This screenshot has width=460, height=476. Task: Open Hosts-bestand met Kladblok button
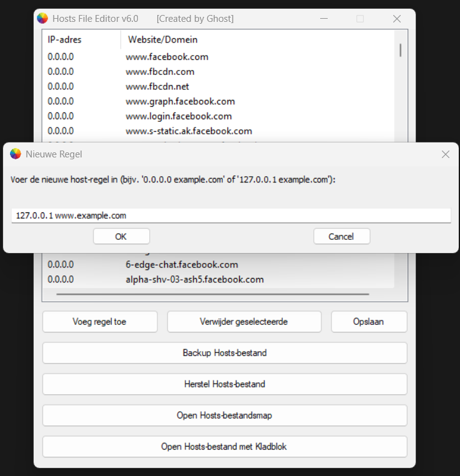point(225,447)
